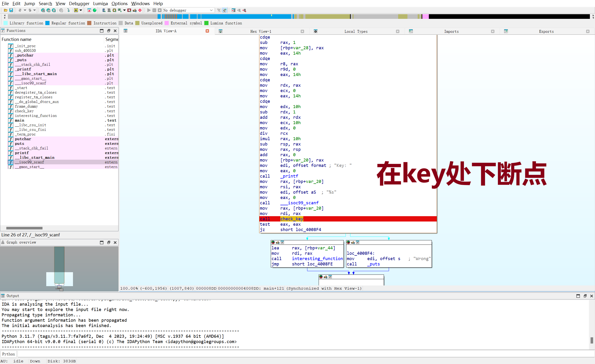Click the Python command input field

(x=290, y=354)
